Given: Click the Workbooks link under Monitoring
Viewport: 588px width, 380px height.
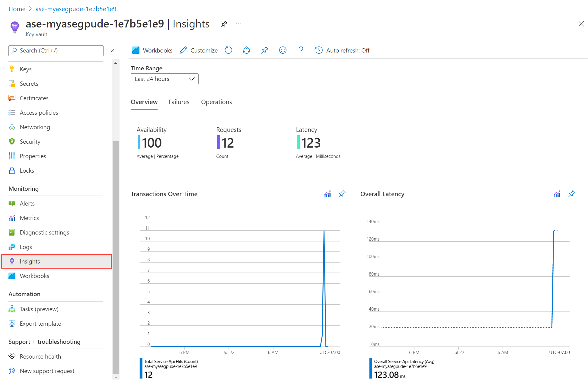Looking at the screenshot, I should tap(34, 276).
